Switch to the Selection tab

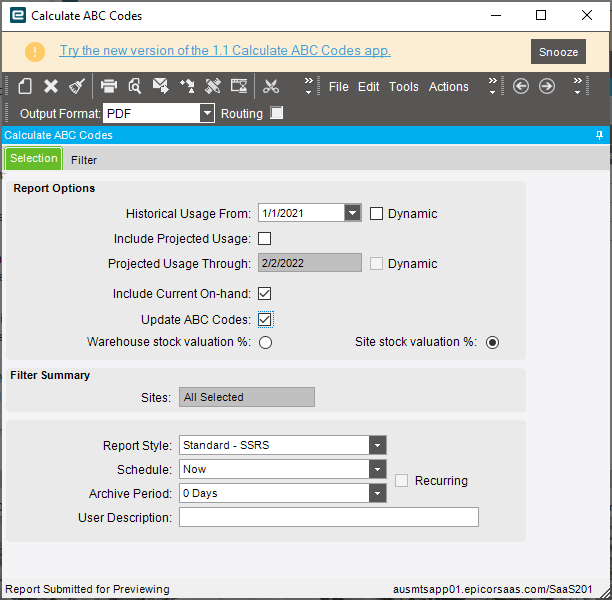pyautogui.click(x=34, y=158)
